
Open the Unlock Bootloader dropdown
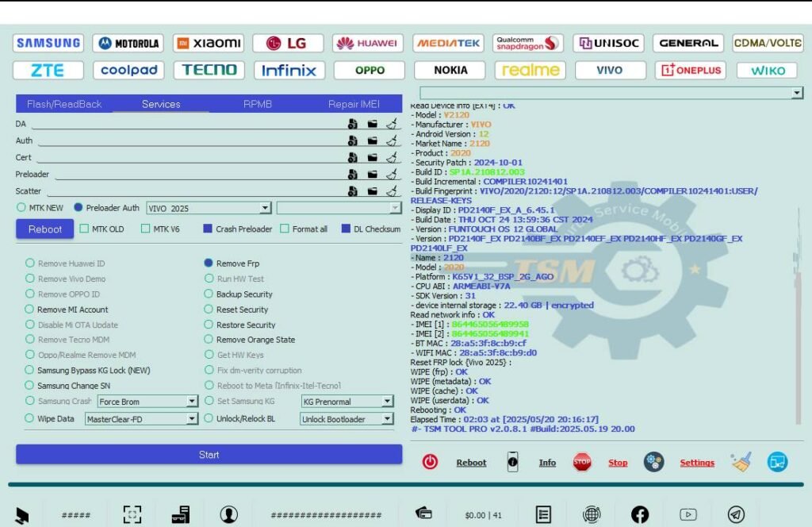point(347,419)
